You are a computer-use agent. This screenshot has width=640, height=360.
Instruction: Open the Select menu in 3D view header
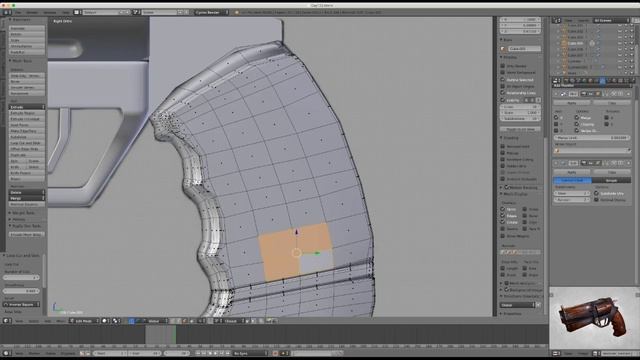pyautogui.click(x=33, y=321)
